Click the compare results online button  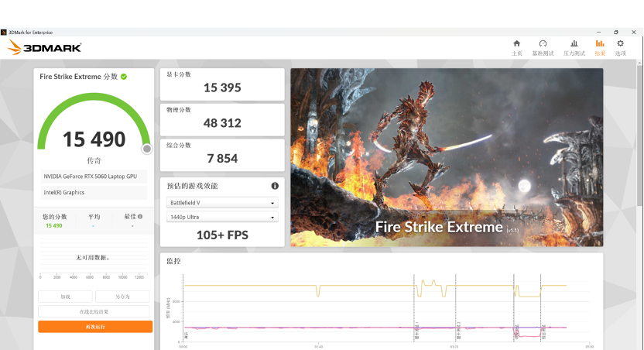tap(94, 311)
